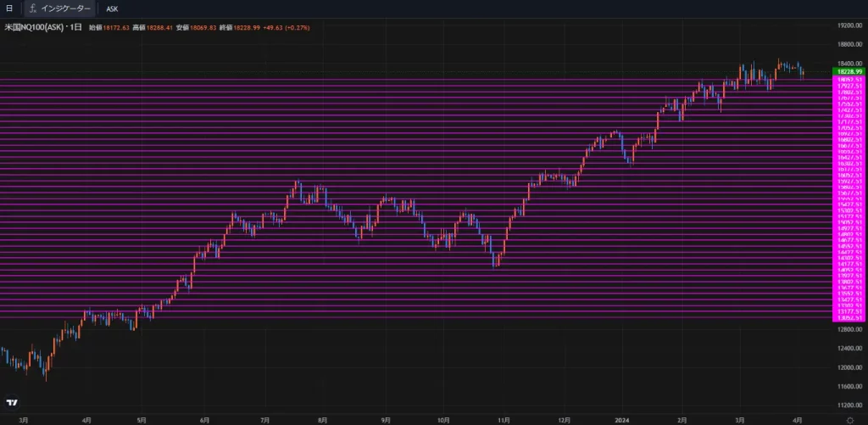This screenshot has height=425, width=868.
Task: Click the 米国NQ100(ASK) symbol title
Action: pos(42,28)
